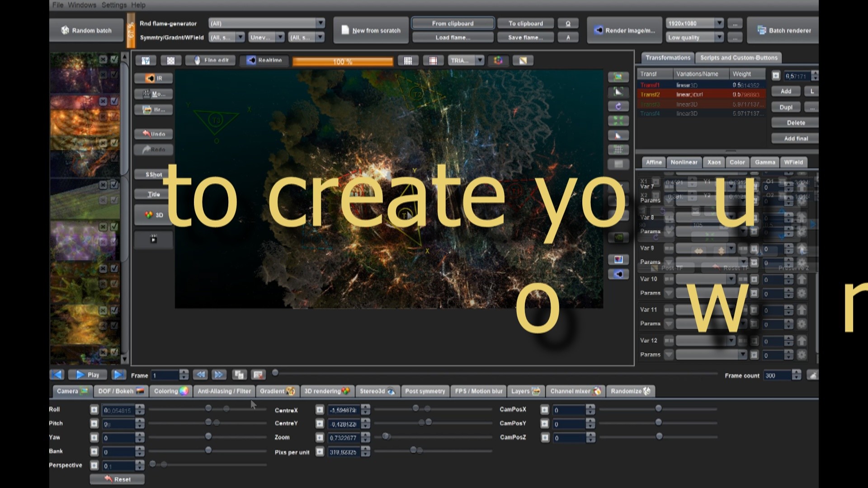
Task: Click the Add final button
Action: point(796,138)
